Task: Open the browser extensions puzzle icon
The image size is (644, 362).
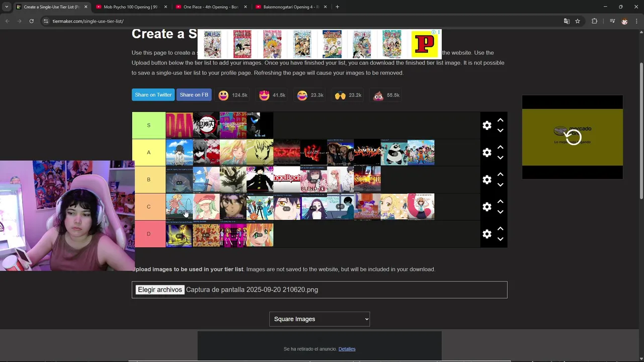Action: pos(594,21)
